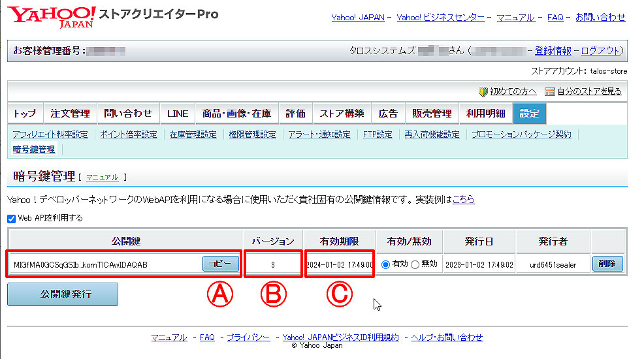Open アラート・通知設定 submenu link
Image resolution: width=644 pixels, height=359 pixels.
319,134
